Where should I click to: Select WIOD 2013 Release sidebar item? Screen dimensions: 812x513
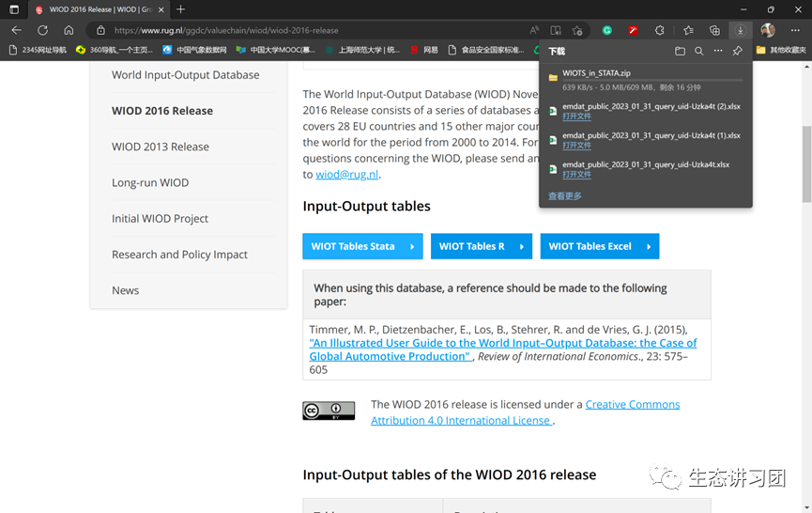(x=160, y=147)
